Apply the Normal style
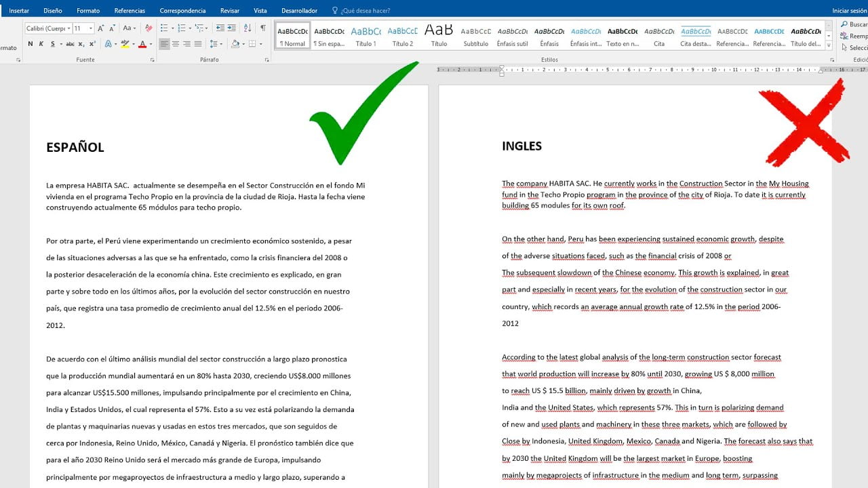The width and height of the screenshot is (868, 488). [x=293, y=36]
